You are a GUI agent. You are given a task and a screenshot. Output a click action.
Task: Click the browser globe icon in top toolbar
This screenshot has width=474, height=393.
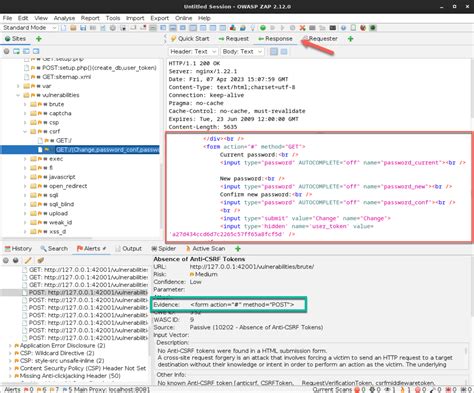(x=343, y=28)
